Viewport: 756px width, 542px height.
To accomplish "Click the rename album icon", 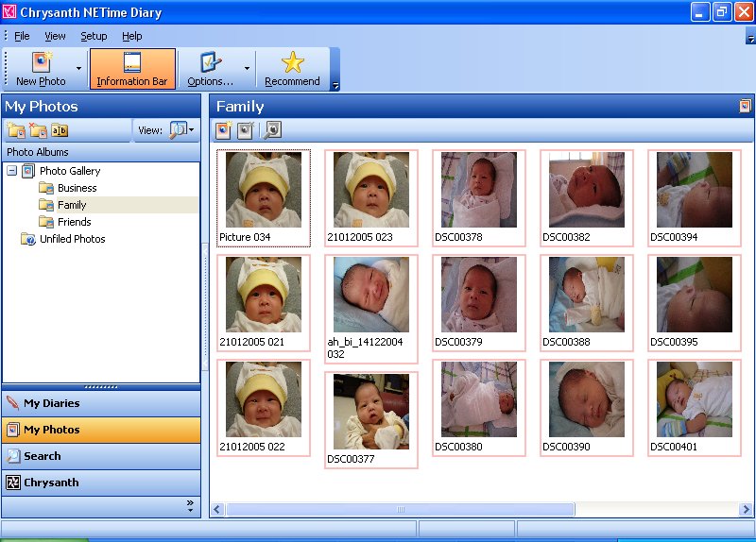I will (60, 130).
